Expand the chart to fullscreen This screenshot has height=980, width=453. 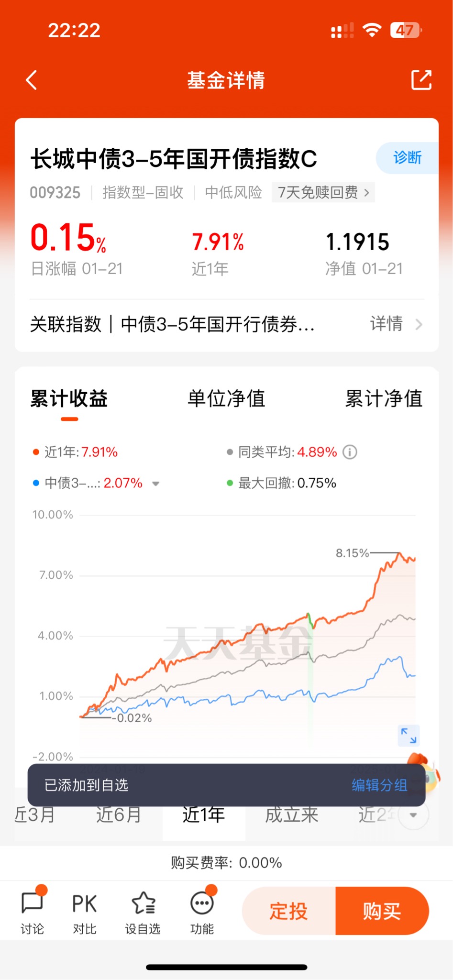[409, 736]
